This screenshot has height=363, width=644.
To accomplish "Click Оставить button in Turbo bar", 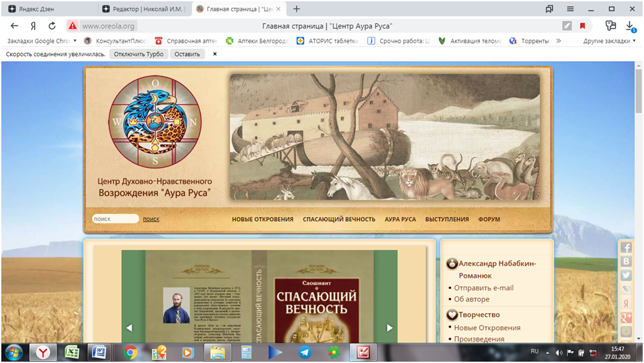I will tap(187, 54).
